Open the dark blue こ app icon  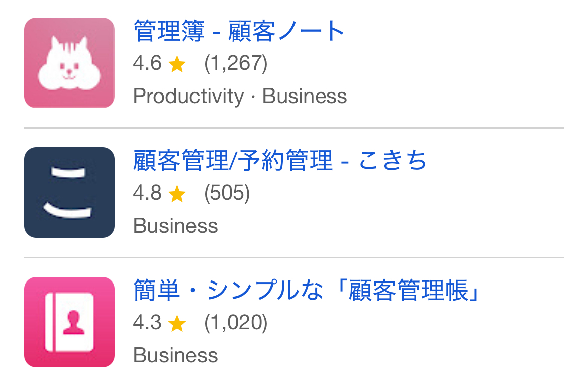[x=69, y=193]
